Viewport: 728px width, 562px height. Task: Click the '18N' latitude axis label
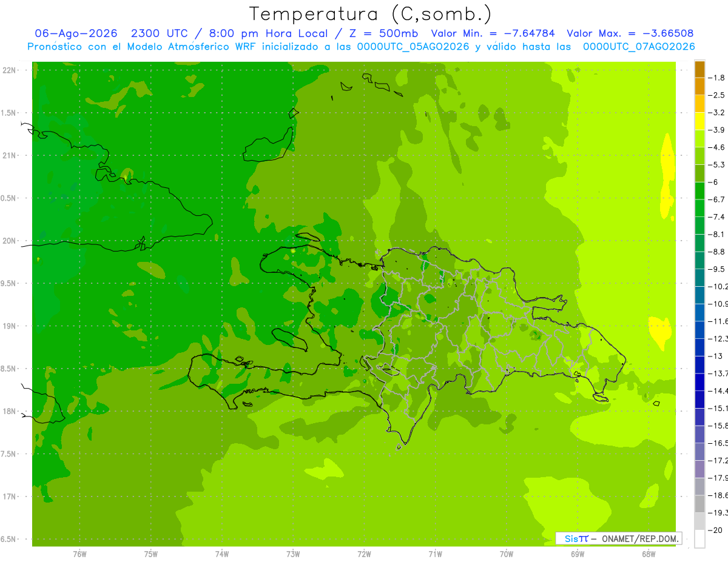pyautogui.click(x=10, y=411)
